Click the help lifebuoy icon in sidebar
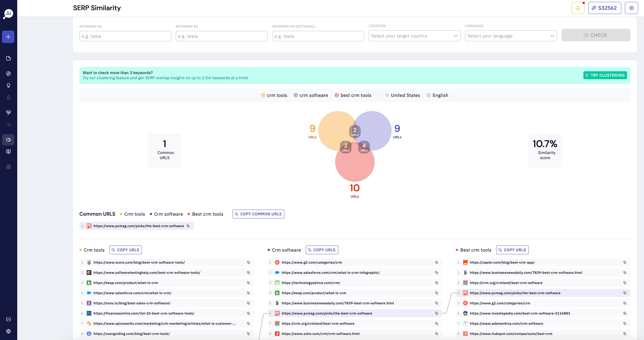Screen dimensions: 644x340 click(x=8, y=331)
